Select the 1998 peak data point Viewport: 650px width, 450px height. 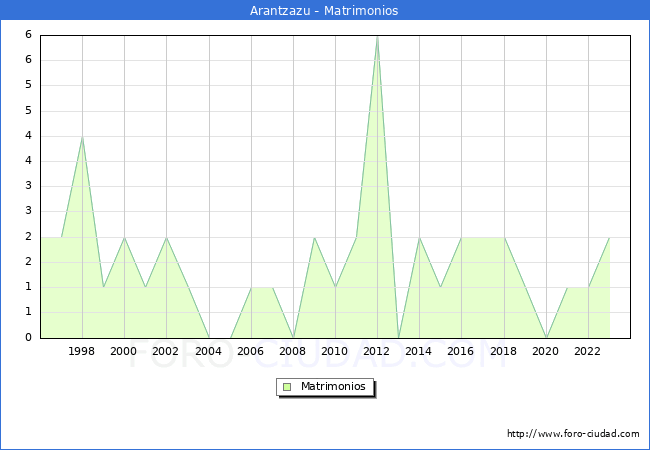coord(82,137)
